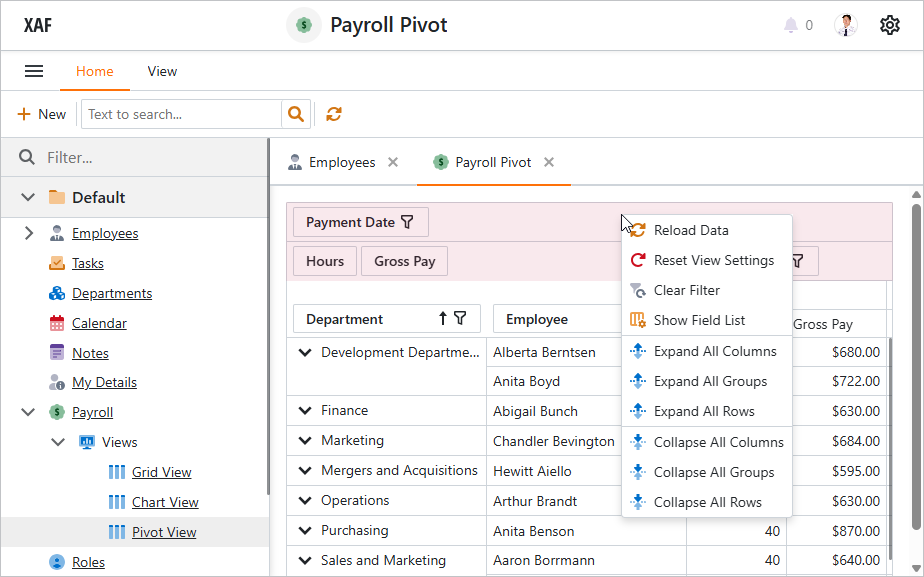Viewport: 924px width, 577px height.
Task: Click the Payment Date filter funnel icon
Action: (407, 222)
